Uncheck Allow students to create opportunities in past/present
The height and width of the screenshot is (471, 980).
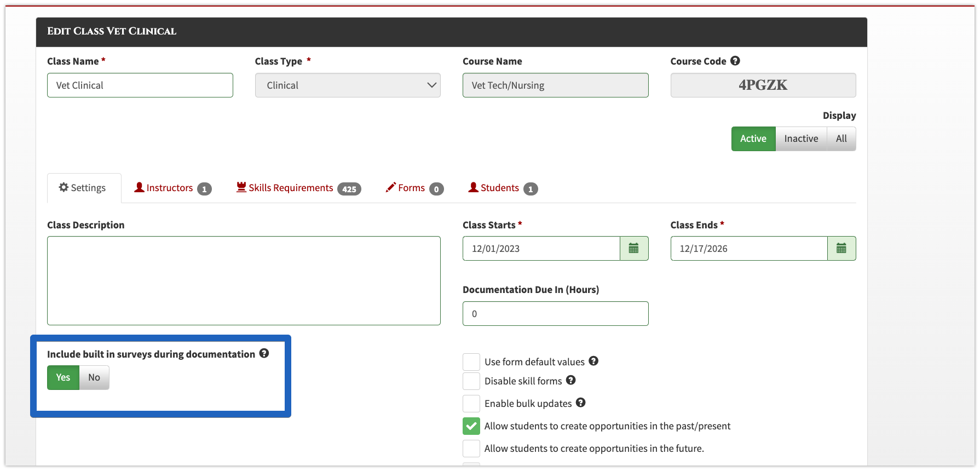[x=471, y=426]
